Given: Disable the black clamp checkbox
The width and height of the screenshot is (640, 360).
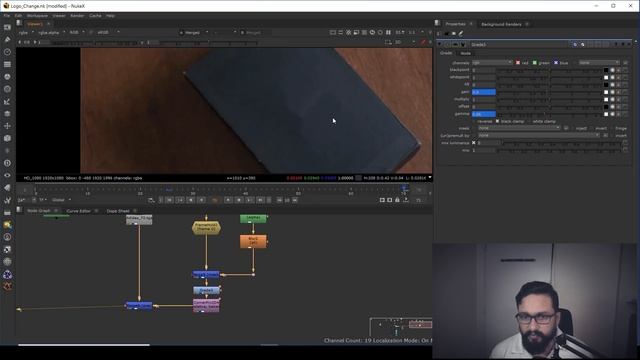Looking at the screenshot, I should point(497,121).
